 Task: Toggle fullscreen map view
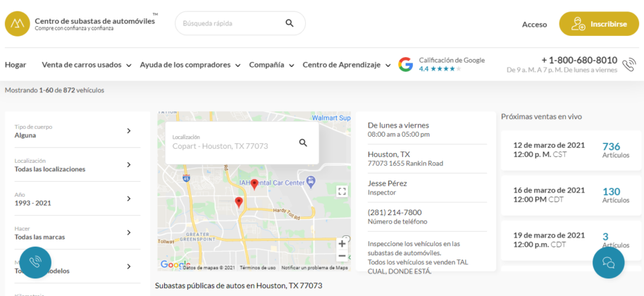[342, 191]
